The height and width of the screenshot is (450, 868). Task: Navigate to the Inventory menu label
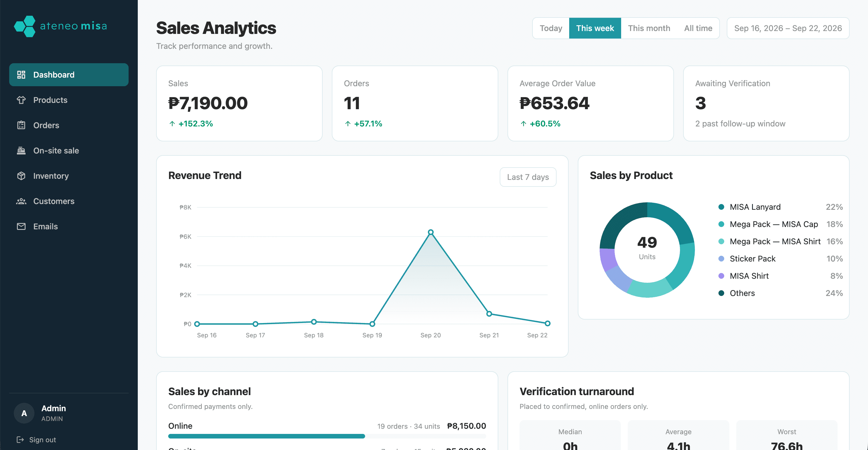[x=51, y=176]
